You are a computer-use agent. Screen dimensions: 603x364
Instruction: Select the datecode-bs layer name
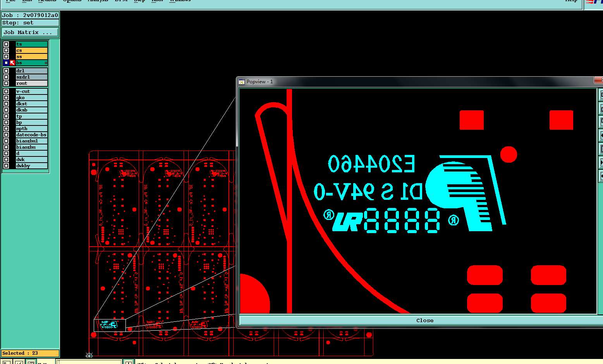click(x=31, y=135)
